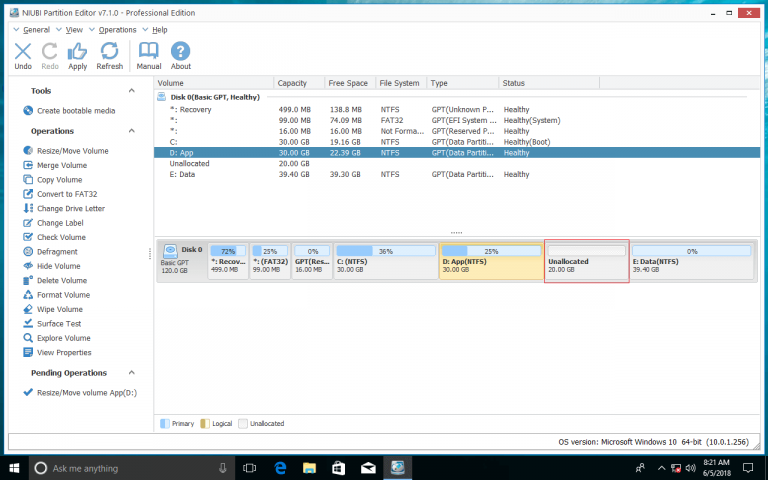Open the Edge browser in taskbar
Viewport: 768px width, 480px height.
280,468
